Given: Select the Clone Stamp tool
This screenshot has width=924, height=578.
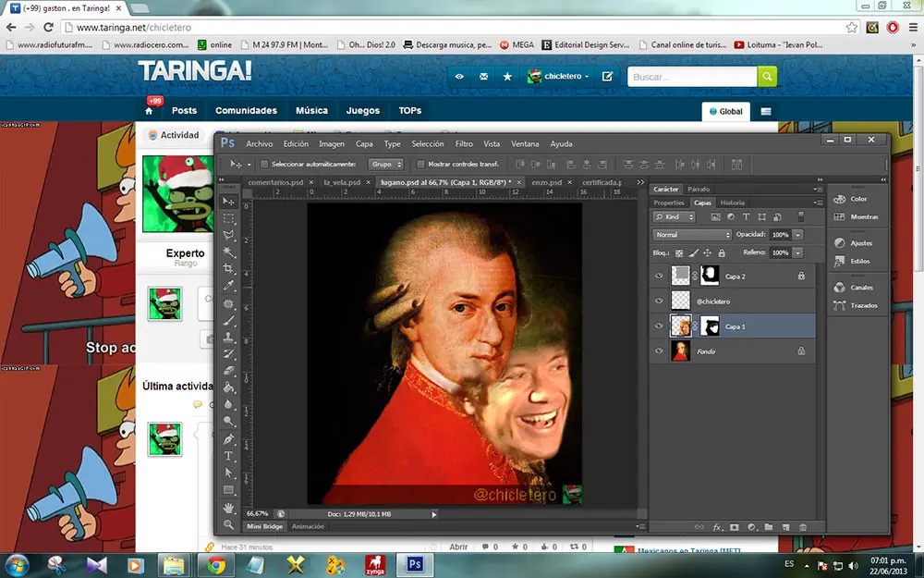Looking at the screenshot, I should pyautogui.click(x=228, y=338).
